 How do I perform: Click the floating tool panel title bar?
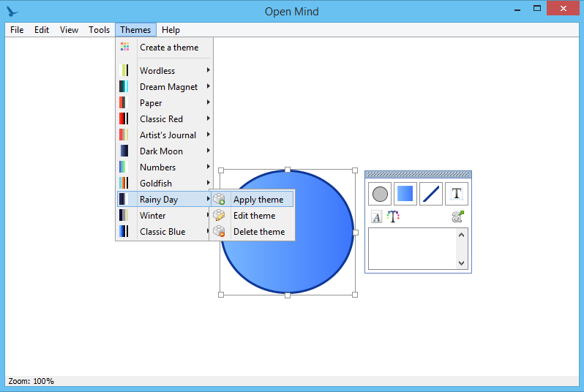click(418, 174)
